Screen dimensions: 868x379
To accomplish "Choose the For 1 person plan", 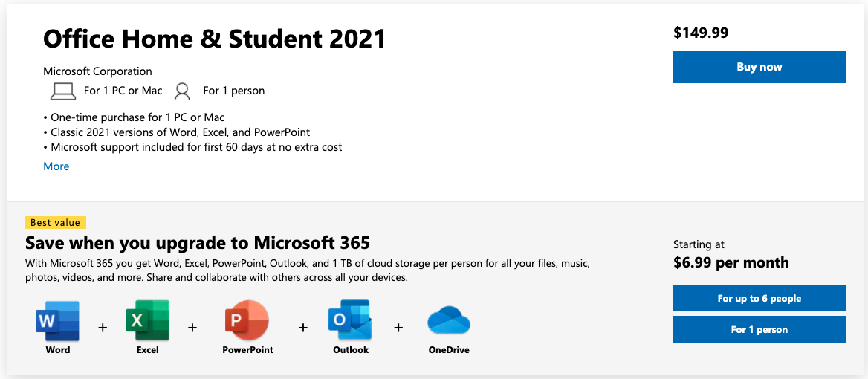I will pyautogui.click(x=759, y=329).
